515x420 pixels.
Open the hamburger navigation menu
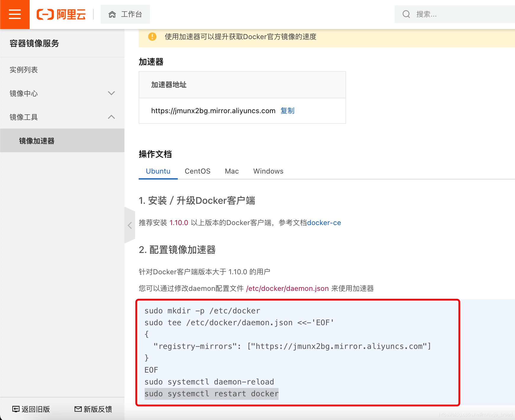pos(15,14)
